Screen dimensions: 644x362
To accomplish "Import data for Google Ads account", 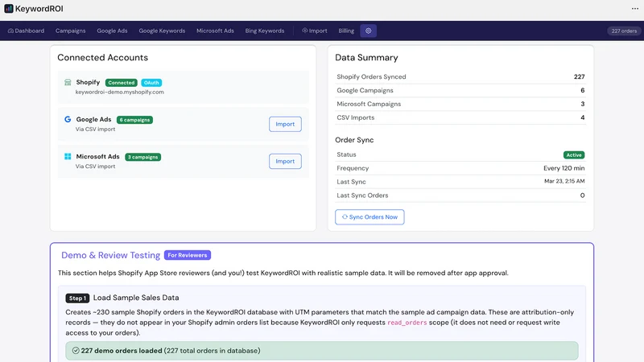I will [285, 124].
